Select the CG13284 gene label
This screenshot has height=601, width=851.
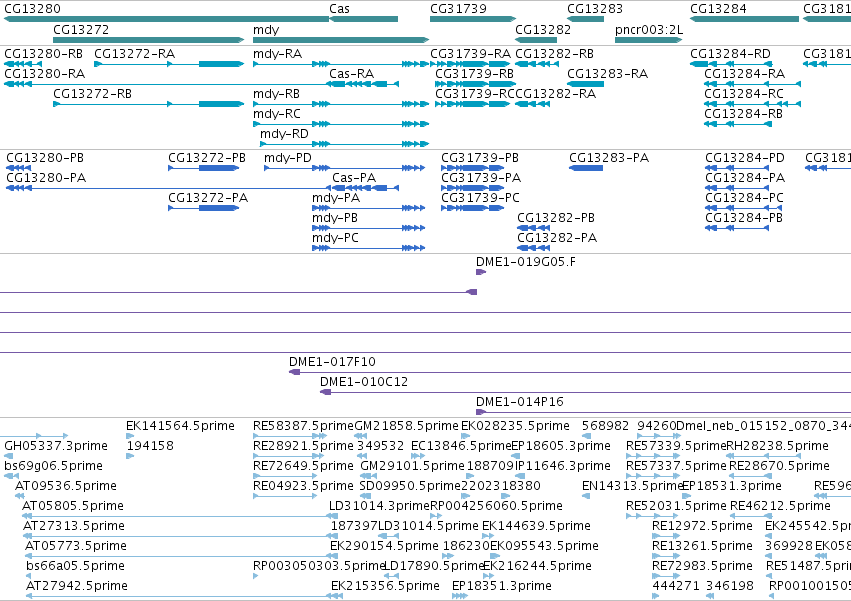point(718,9)
